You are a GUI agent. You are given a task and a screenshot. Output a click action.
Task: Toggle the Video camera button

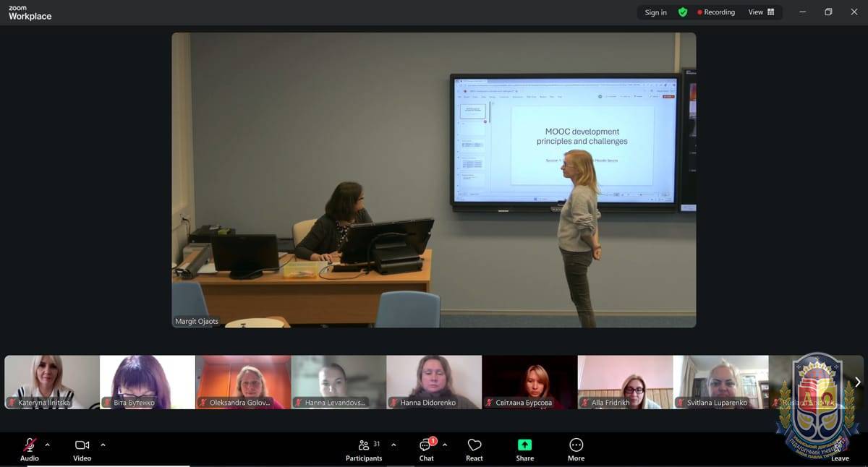82,445
